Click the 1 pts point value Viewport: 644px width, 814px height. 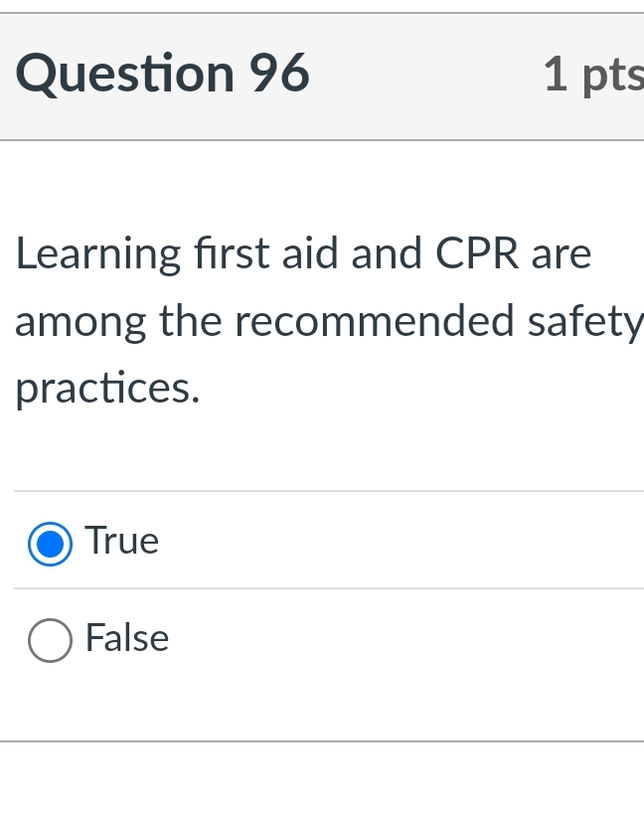pos(592,75)
